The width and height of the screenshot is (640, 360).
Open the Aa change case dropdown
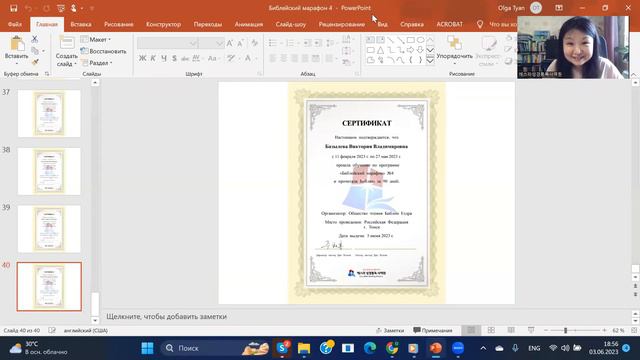[213, 58]
